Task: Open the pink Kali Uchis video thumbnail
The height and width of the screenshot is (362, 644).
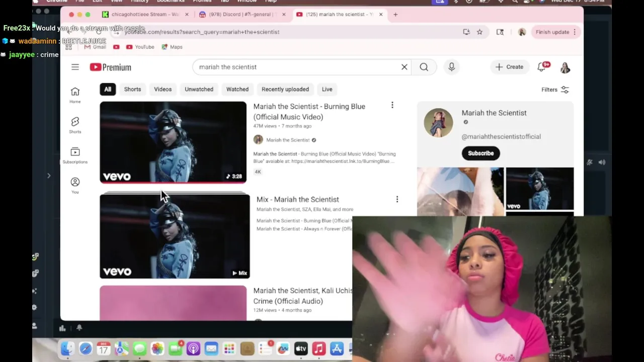Action: (x=173, y=303)
